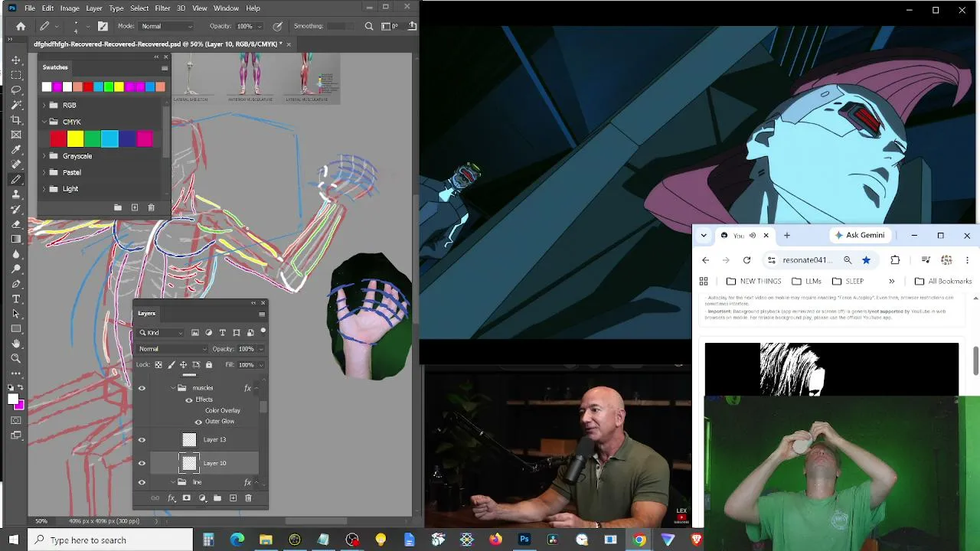The height and width of the screenshot is (551, 980).
Task: Select the Horizontal Type tool
Action: point(16,298)
